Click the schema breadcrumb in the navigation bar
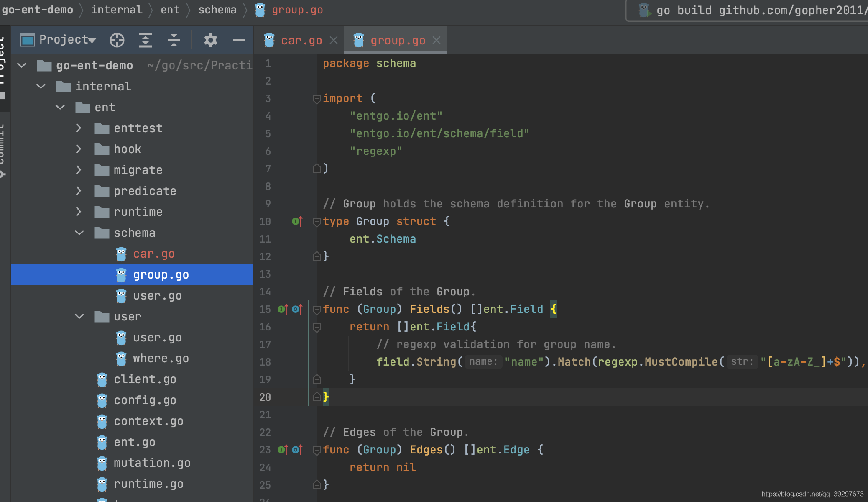868x502 pixels. 217,10
